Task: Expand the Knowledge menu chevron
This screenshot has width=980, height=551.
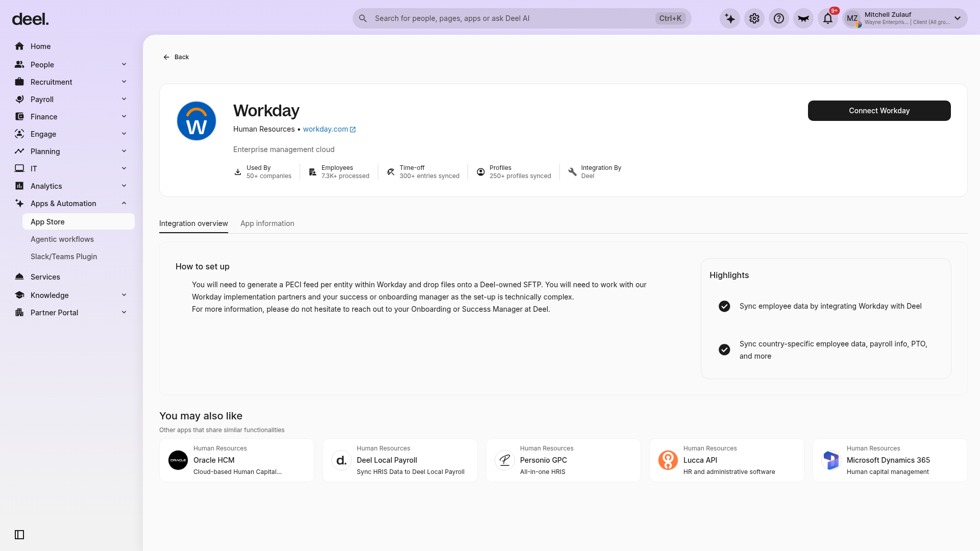Action: [x=124, y=295]
